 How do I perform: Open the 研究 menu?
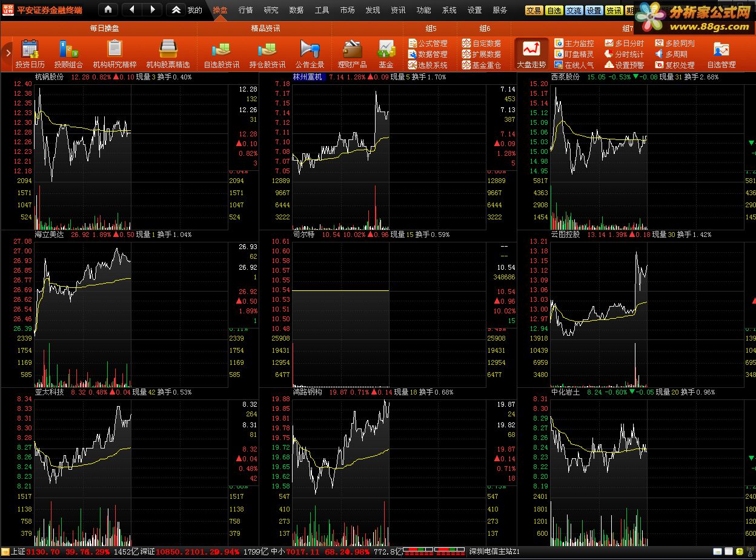click(x=271, y=10)
